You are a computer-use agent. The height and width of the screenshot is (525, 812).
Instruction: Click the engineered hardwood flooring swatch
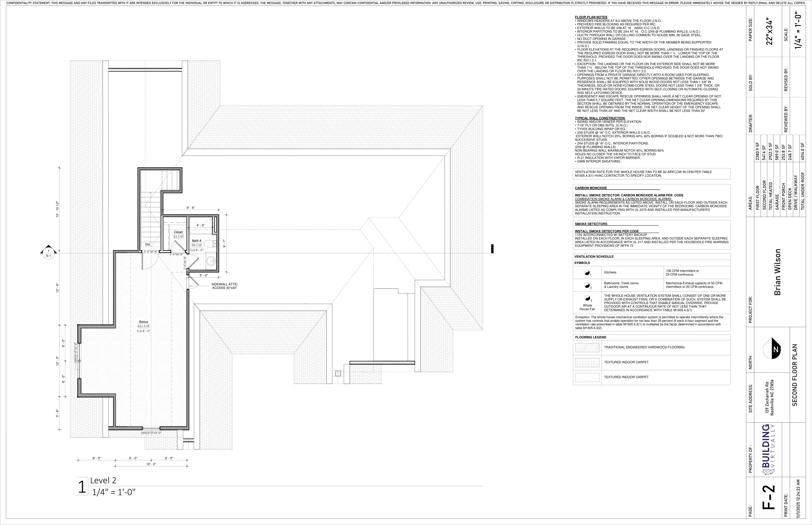click(587, 347)
